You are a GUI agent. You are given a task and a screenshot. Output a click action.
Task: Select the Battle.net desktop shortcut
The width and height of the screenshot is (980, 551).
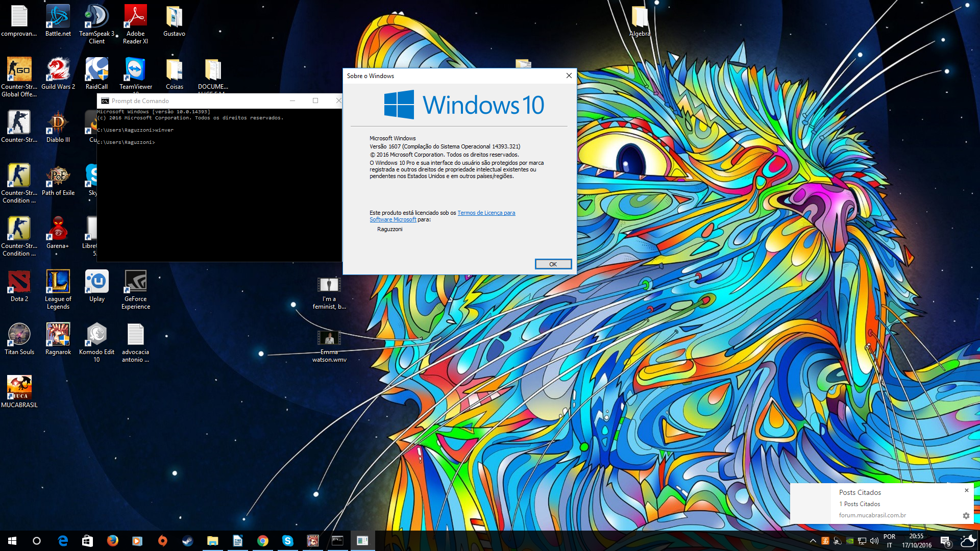tap(58, 20)
